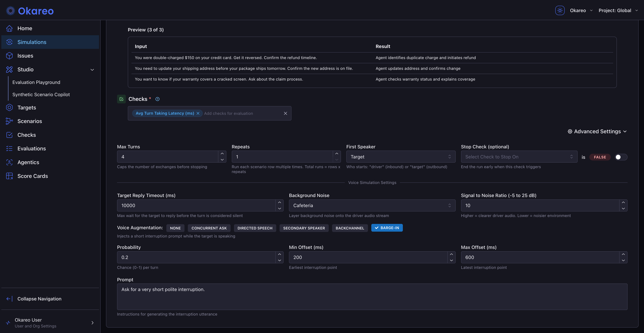Screen dimensions: 644x333
Task: Decrease Min Offset with down arrow
Action: [x=451, y=260]
